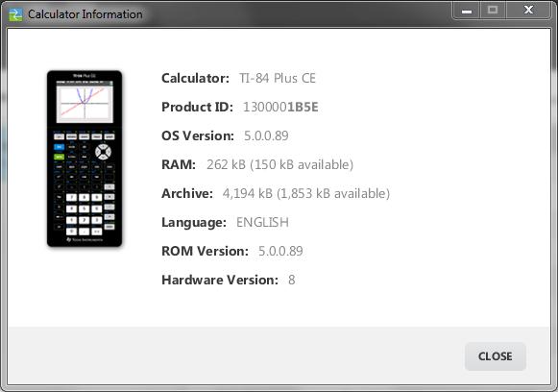
Task: Click the blue 2nd key on calculator image
Action: coord(60,147)
